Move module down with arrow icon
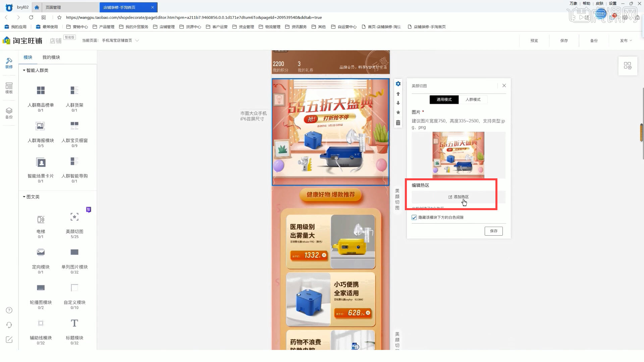Screen dimensions: 644x362 398,103
